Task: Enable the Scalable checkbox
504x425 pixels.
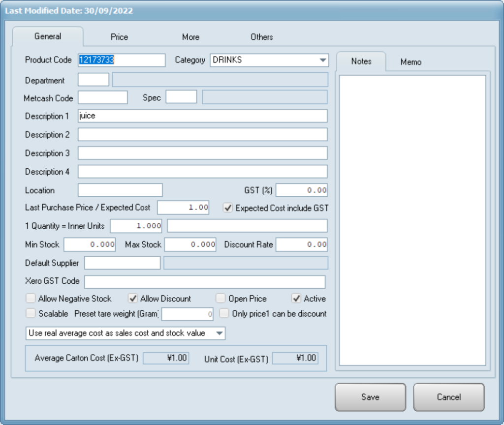Action: point(31,313)
